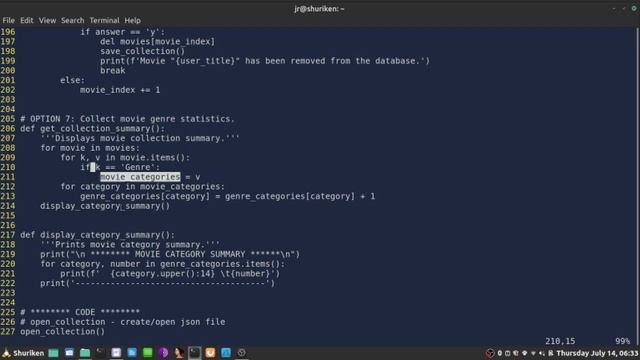This screenshot has width=640, height=360.
Task: Click the shield icon in system tray
Action: [x=516, y=353]
